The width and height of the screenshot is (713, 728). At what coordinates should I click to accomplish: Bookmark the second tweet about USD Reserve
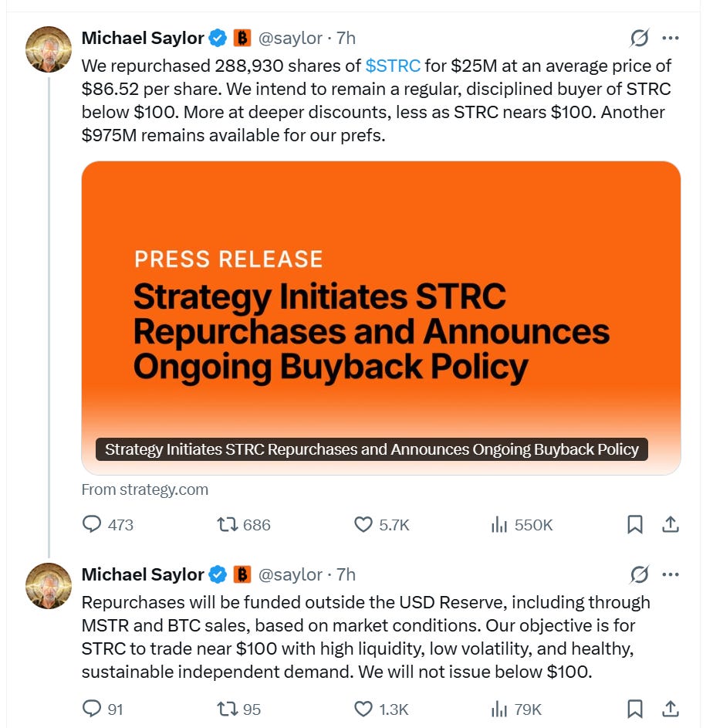click(x=634, y=709)
